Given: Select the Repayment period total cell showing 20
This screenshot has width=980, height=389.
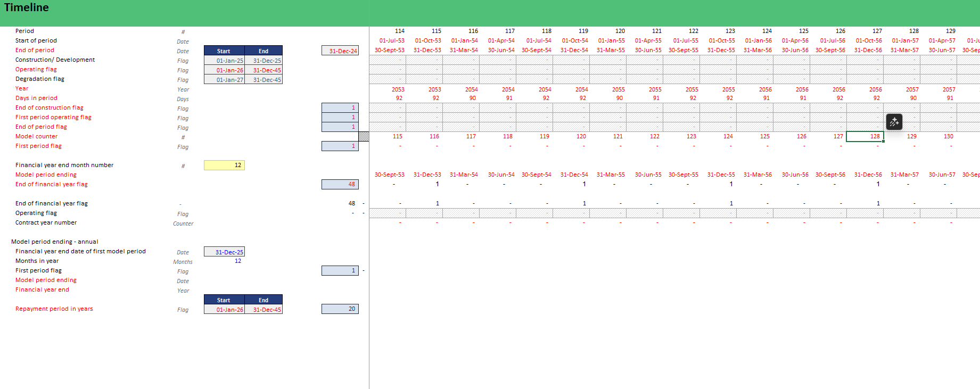Looking at the screenshot, I should click(340, 309).
